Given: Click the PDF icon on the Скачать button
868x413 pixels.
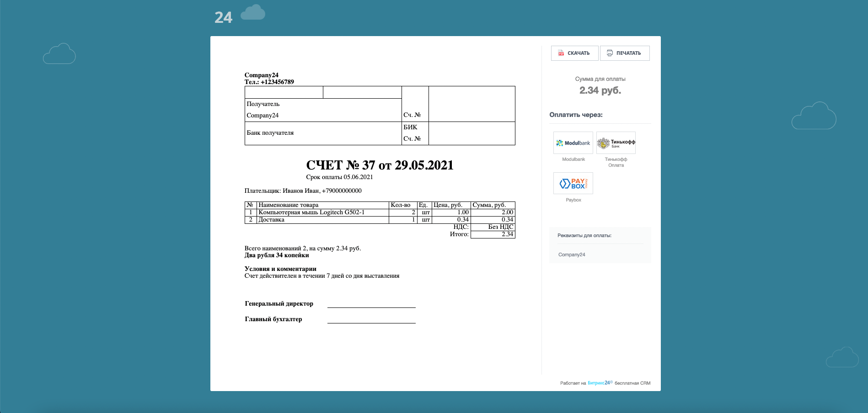Looking at the screenshot, I should pyautogui.click(x=561, y=53).
